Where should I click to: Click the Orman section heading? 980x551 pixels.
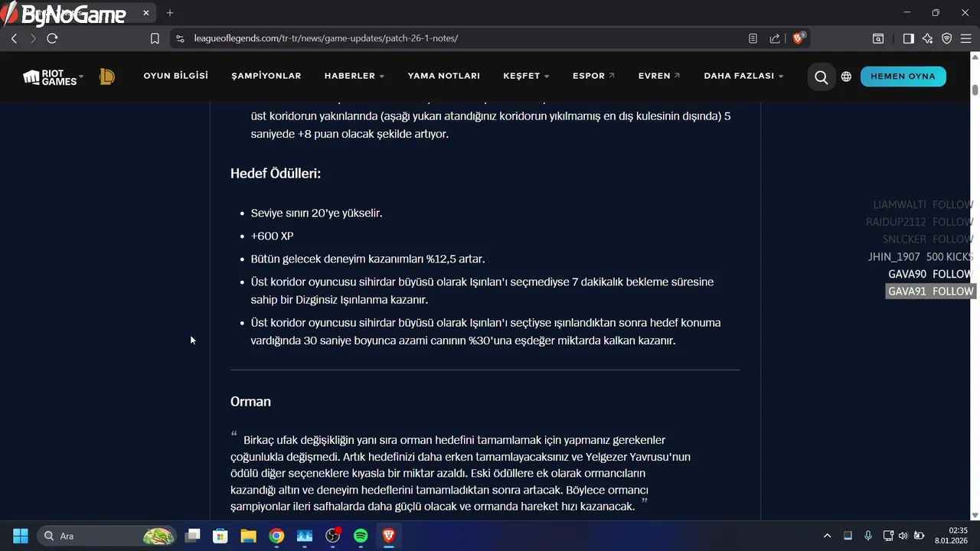(x=250, y=402)
